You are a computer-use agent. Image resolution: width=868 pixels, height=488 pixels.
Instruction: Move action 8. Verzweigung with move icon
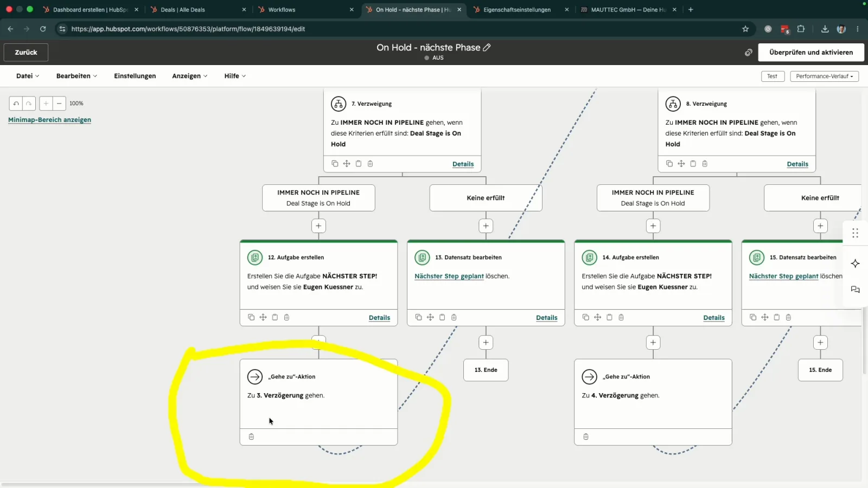[x=681, y=164]
